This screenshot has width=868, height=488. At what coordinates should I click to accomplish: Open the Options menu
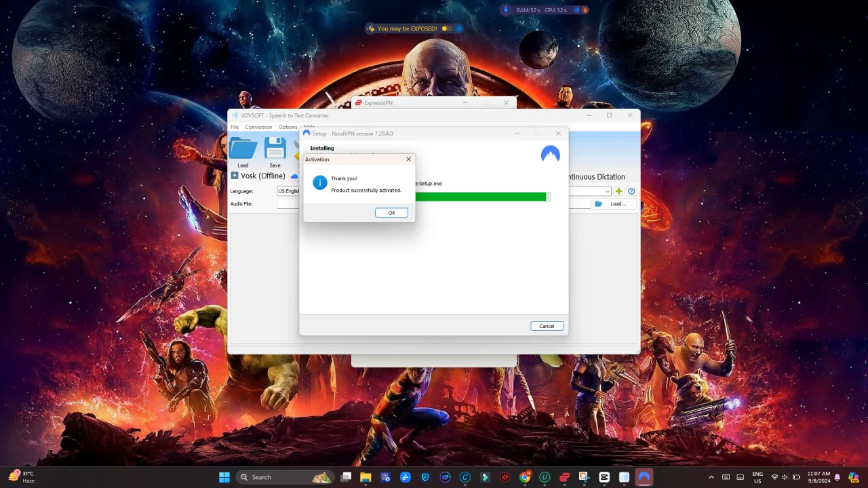point(288,127)
